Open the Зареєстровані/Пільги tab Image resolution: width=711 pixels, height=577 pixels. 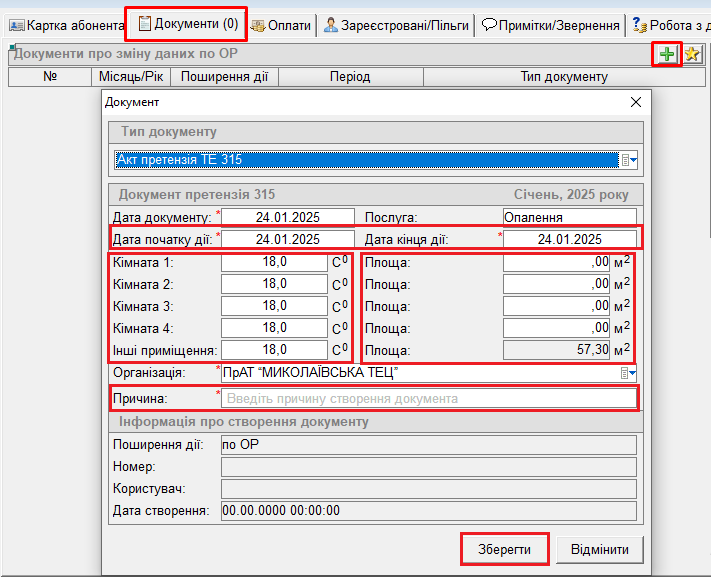click(396, 24)
